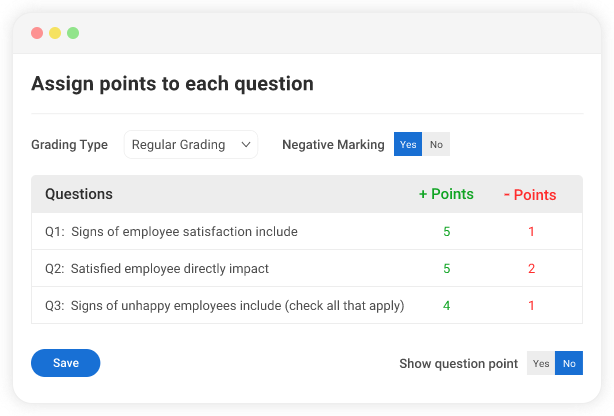
Task: Click the red close window dot
Action: (x=37, y=33)
